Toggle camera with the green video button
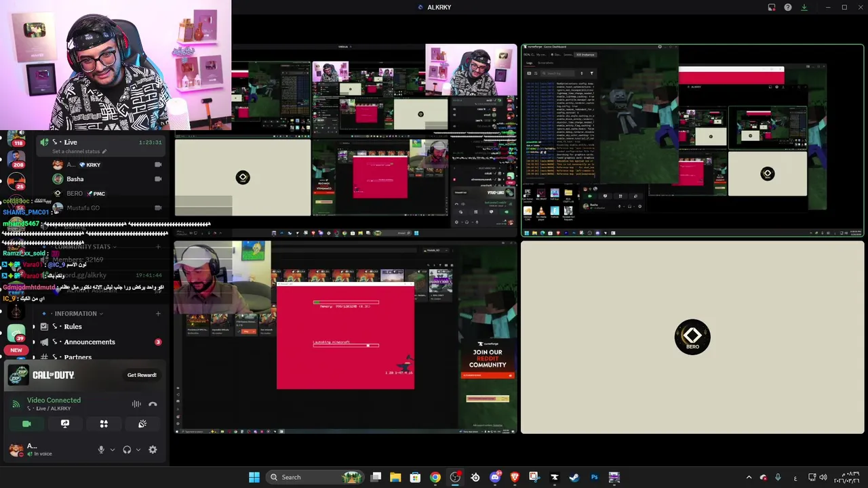 (26, 424)
